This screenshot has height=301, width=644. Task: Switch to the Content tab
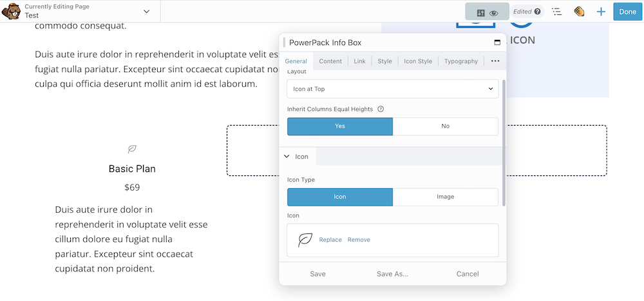(330, 61)
